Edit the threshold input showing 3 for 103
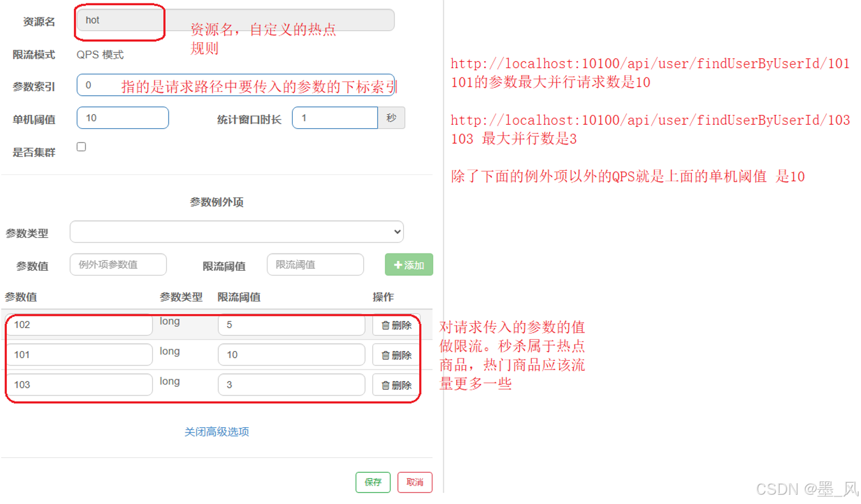The image size is (861, 504). 291,385
